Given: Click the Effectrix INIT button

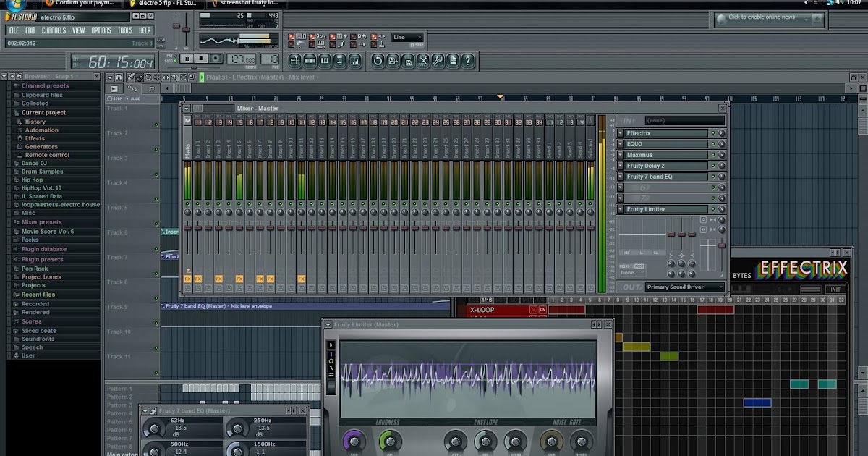Looking at the screenshot, I should [x=835, y=290].
